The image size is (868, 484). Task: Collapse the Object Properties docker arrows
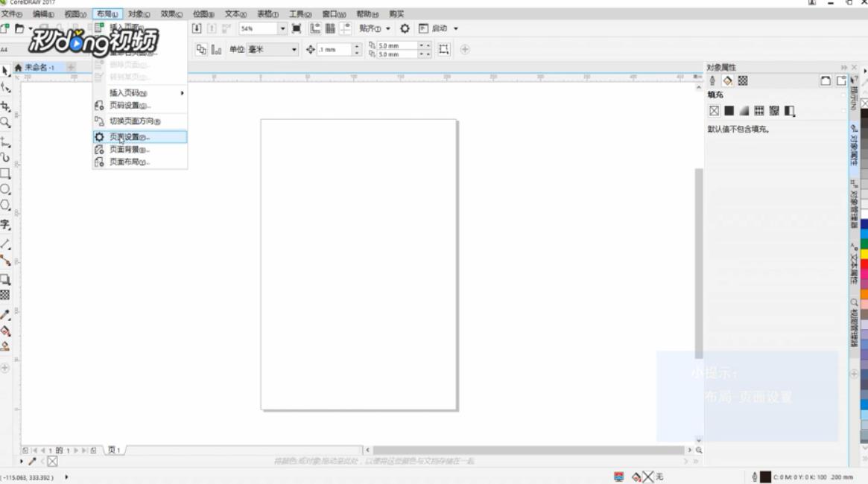(x=844, y=68)
